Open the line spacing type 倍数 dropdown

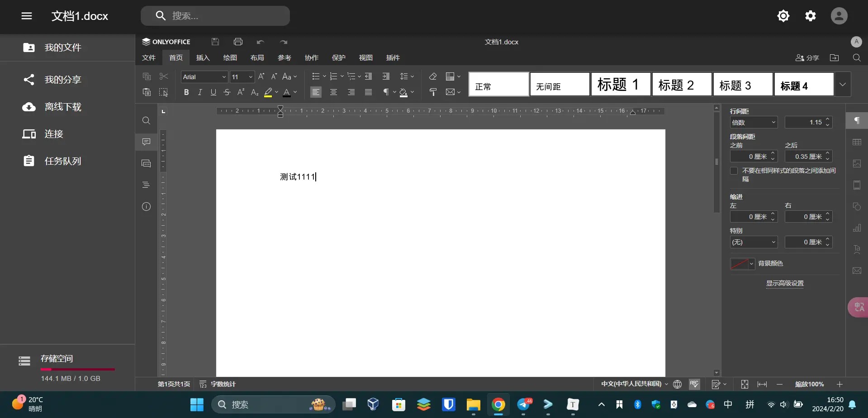click(754, 122)
